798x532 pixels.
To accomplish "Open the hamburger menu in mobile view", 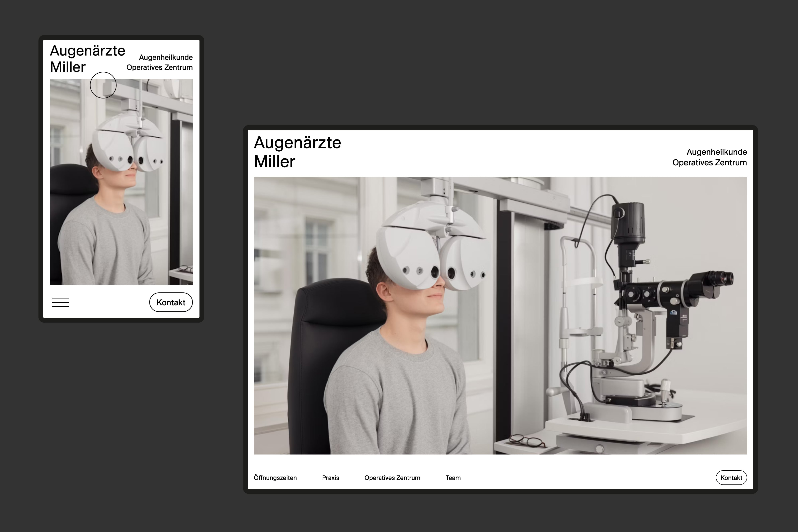I will point(60,302).
